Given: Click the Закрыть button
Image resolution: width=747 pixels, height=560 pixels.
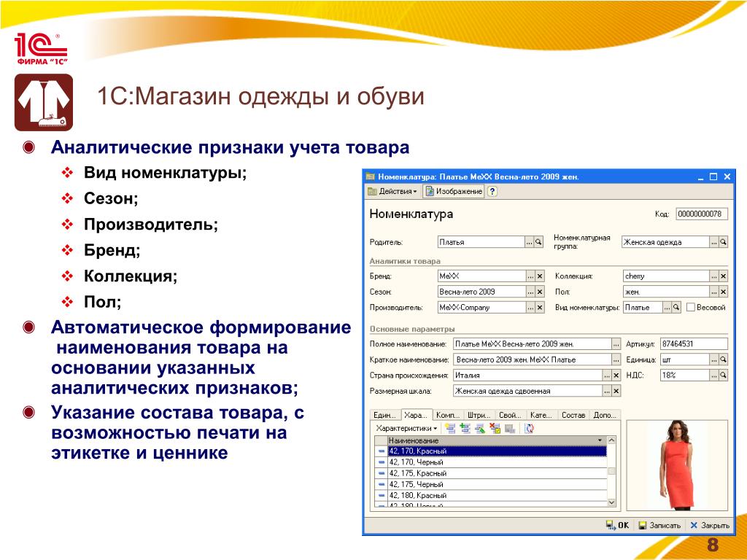Looking at the screenshot, I should click(x=710, y=525).
